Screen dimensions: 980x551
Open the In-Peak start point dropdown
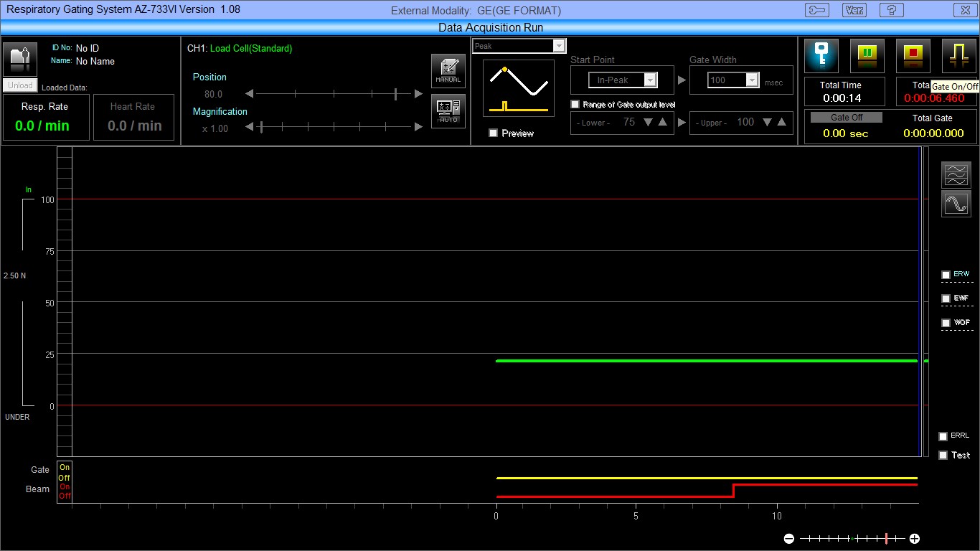tap(650, 80)
